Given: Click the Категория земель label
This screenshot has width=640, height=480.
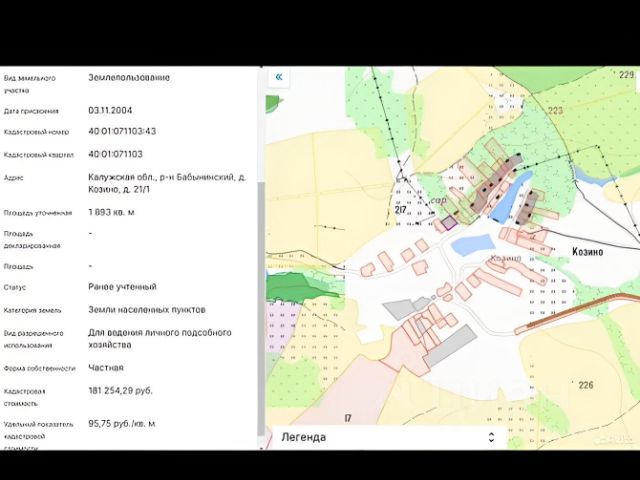Looking at the screenshot, I should pos(33,310).
